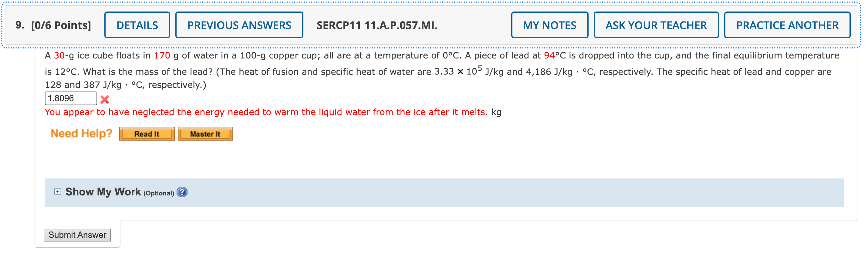868x253 pixels.
Task: Open DETAILS for question 9
Action: point(137,25)
